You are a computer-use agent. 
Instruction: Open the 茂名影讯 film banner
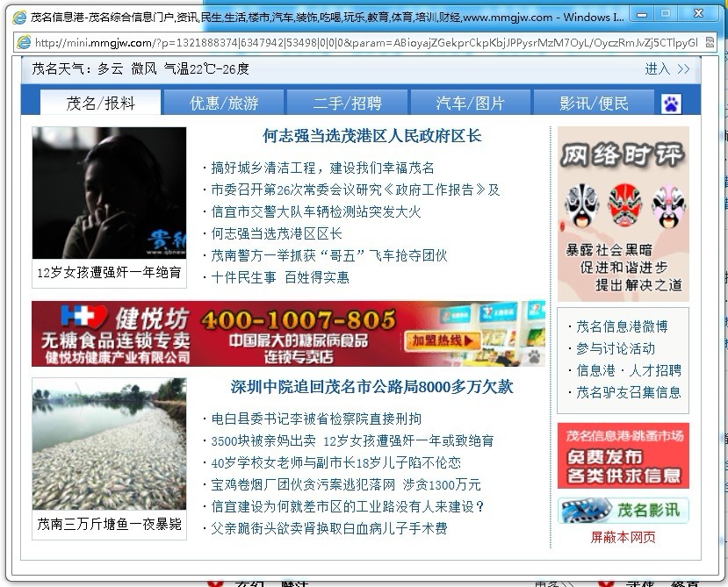623,510
